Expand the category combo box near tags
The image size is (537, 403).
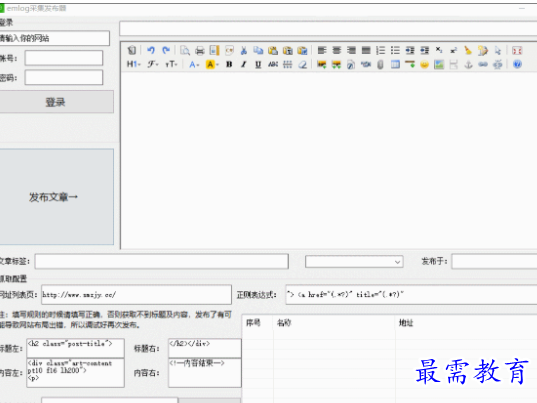click(354, 262)
